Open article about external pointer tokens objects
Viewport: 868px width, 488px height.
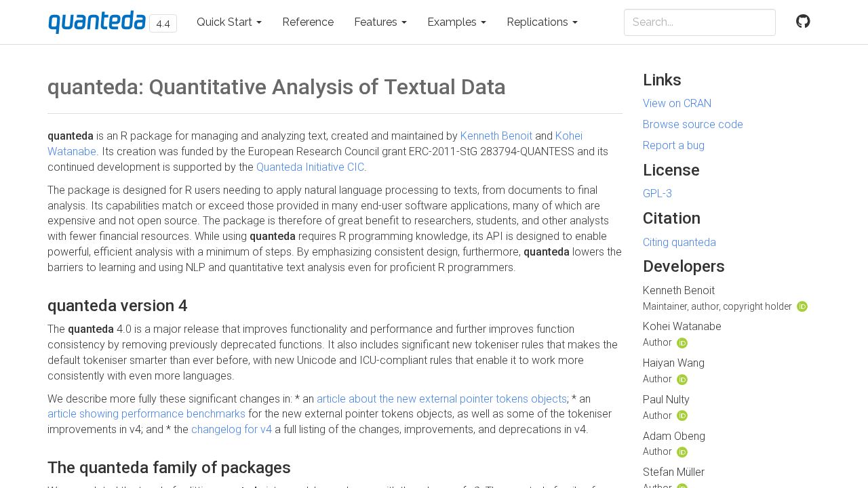coord(441,399)
